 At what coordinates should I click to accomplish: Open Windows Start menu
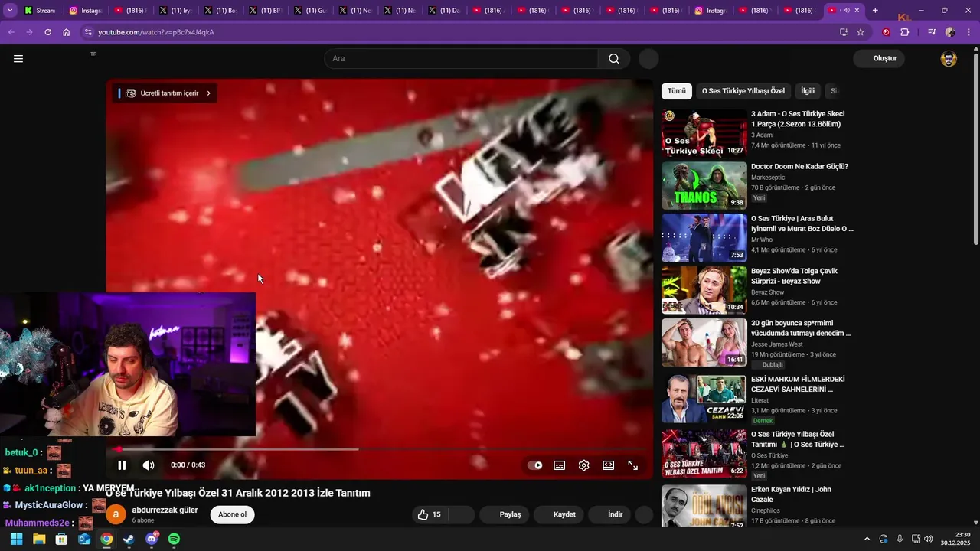click(x=16, y=539)
